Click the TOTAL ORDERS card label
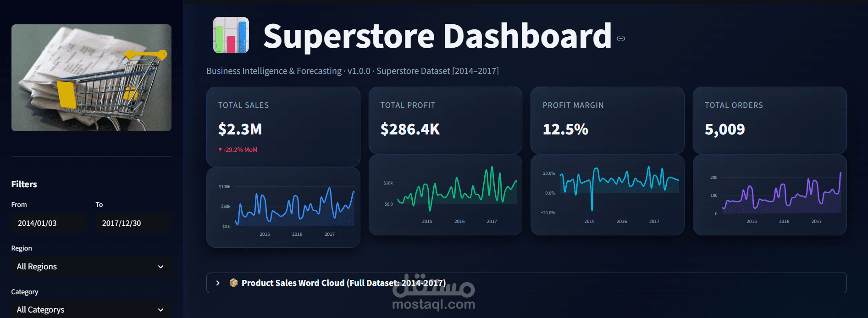Image resolution: width=868 pixels, height=318 pixels. (734, 105)
